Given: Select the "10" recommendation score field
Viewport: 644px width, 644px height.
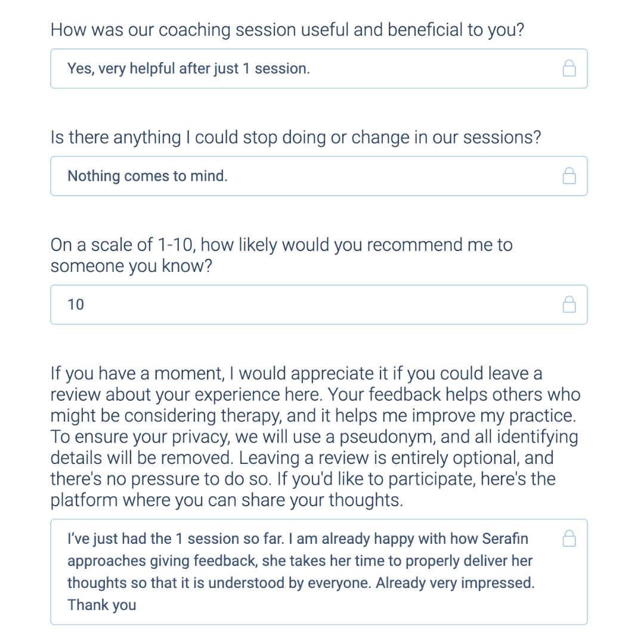Looking at the screenshot, I should [x=318, y=304].
